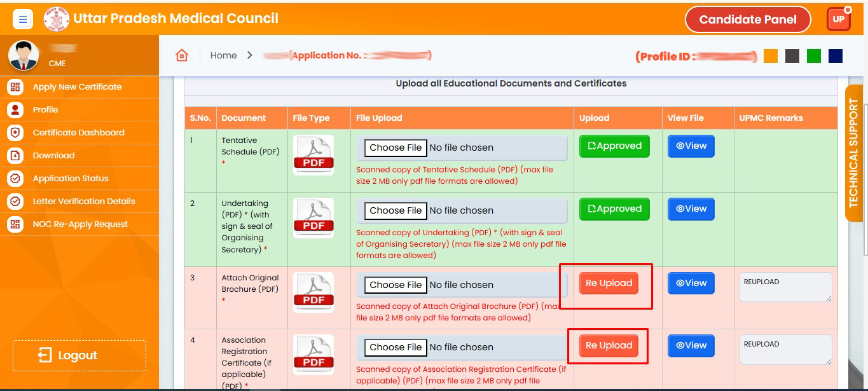Image resolution: width=868 pixels, height=391 pixels.
Task: View the Tentative Schedule file
Action: coord(691,146)
